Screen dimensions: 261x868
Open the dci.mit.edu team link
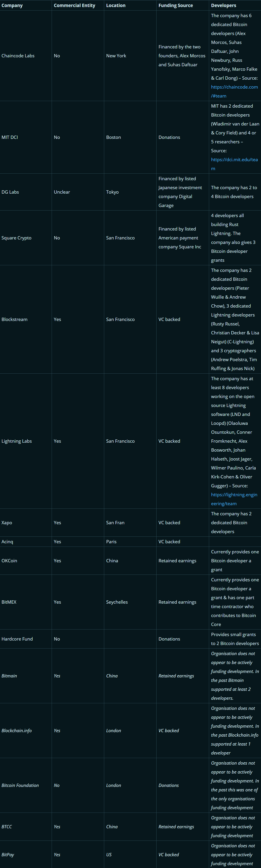(x=234, y=164)
